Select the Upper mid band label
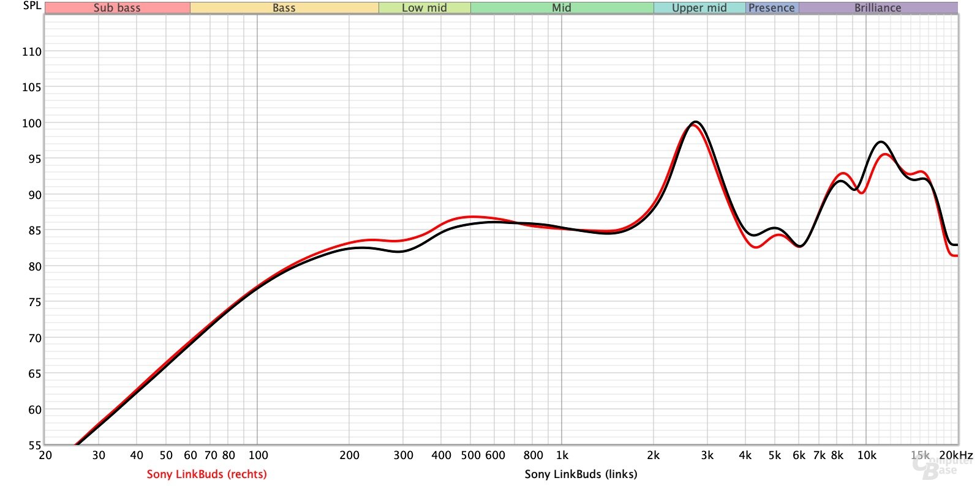The width and height of the screenshot is (980, 486). tap(699, 8)
